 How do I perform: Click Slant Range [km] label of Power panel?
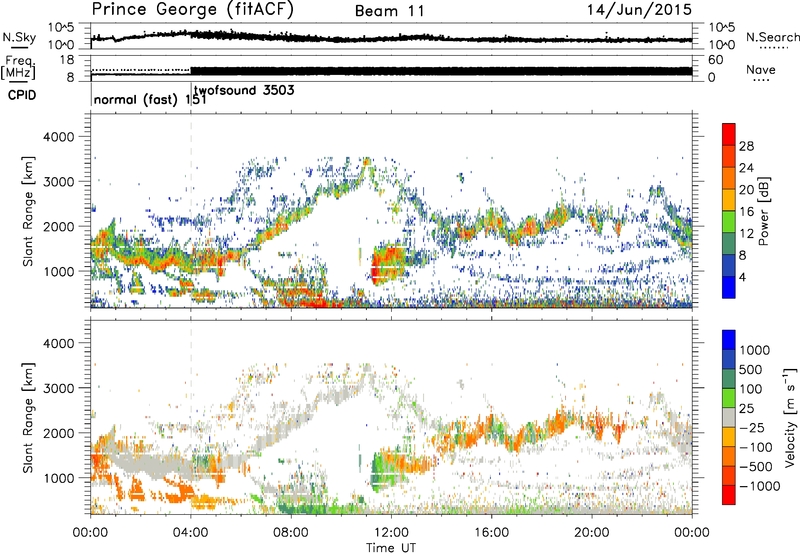tap(28, 211)
